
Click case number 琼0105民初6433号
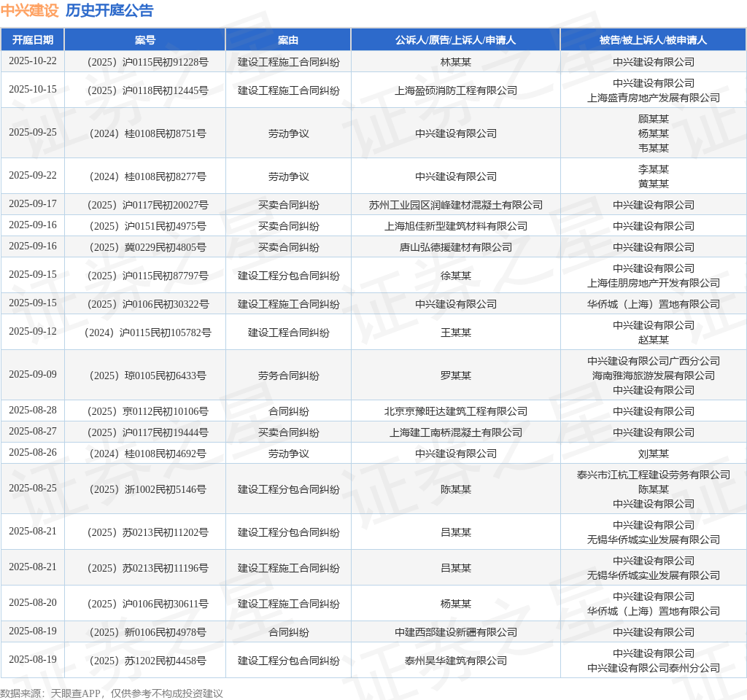click(x=165, y=376)
